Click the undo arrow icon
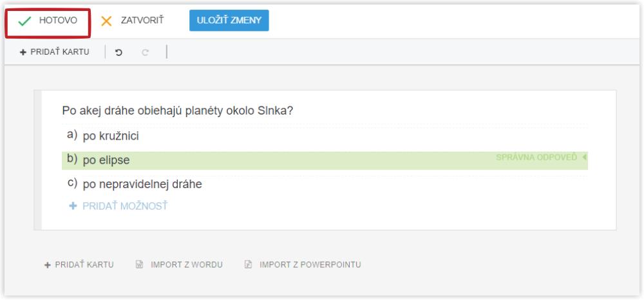Viewport: 644px width, 300px height. tap(118, 52)
